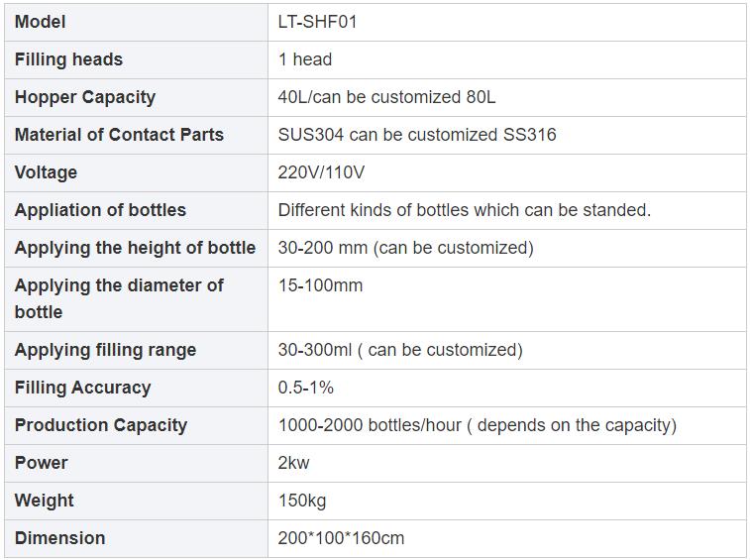Click the Model label cell
Viewport: 750px width, 560px height.
tap(136, 22)
